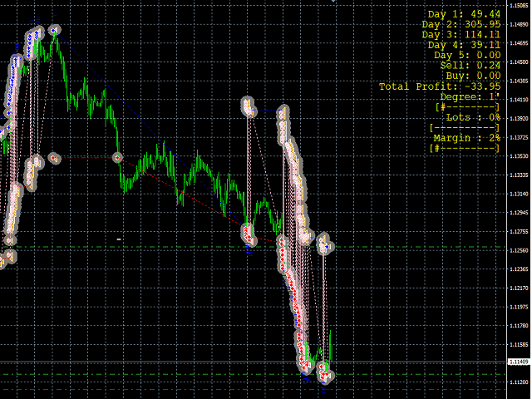Select the gray current-price horizontal line

point(253,362)
